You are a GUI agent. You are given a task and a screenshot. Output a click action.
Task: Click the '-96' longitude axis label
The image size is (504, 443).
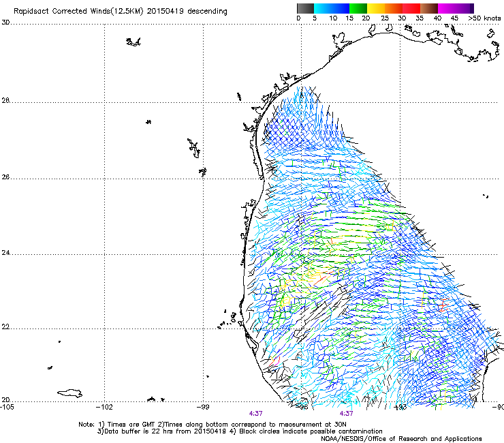[302, 407]
